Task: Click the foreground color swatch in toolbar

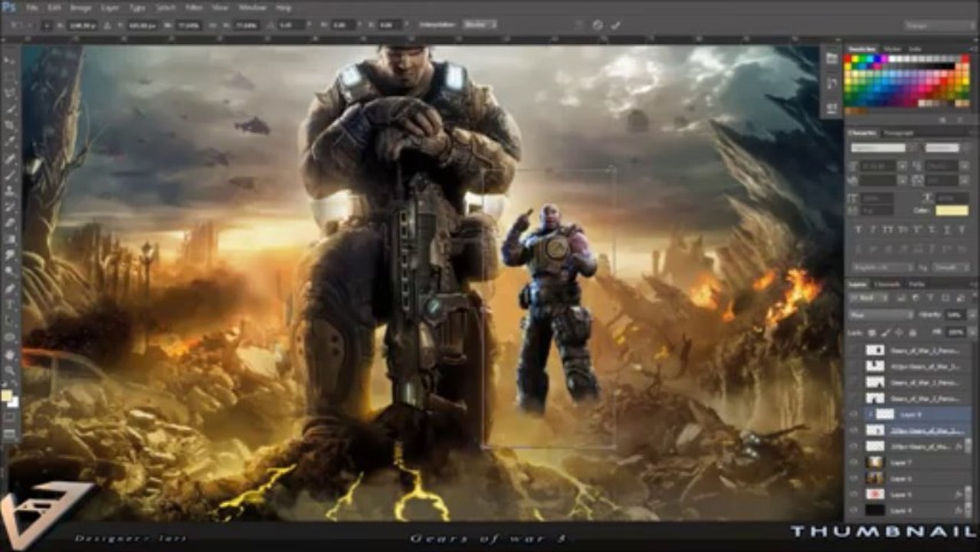Action: coord(8,395)
